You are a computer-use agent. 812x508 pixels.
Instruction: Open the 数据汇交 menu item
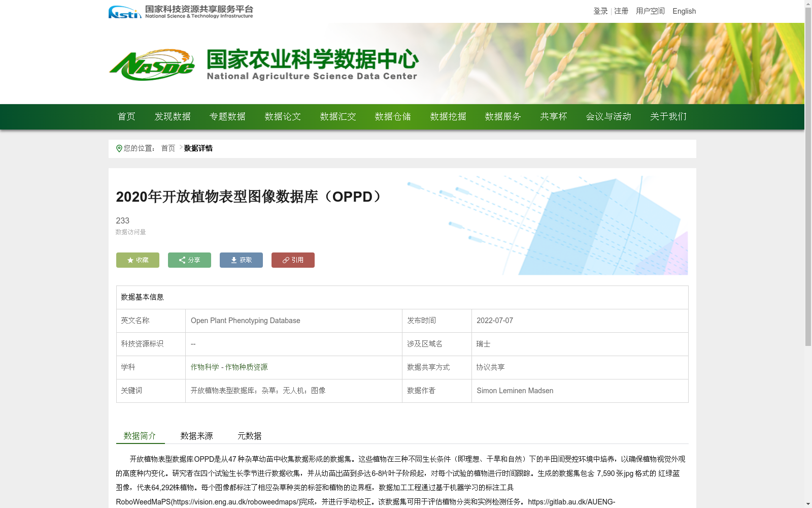(x=338, y=117)
